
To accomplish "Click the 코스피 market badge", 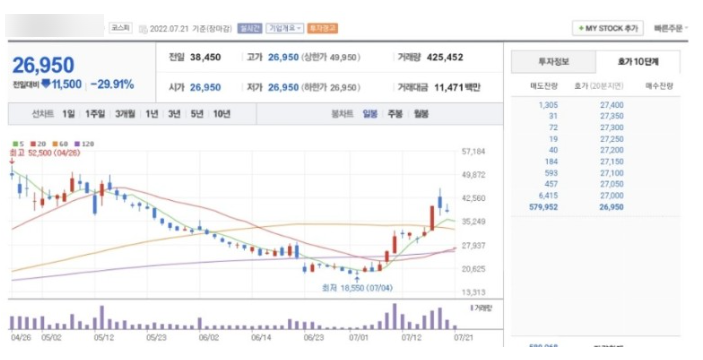I will pyautogui.click(x=121, y=28).
